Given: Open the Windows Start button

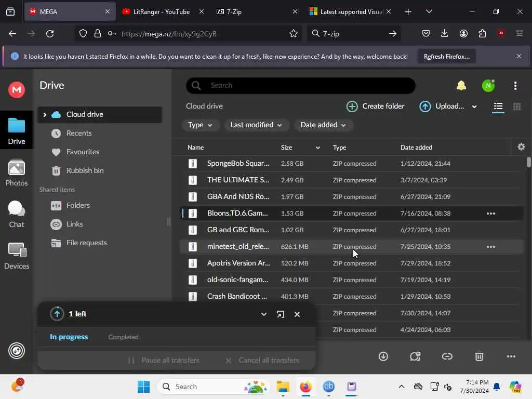Looking at the screenshot, I should point(143,387).
